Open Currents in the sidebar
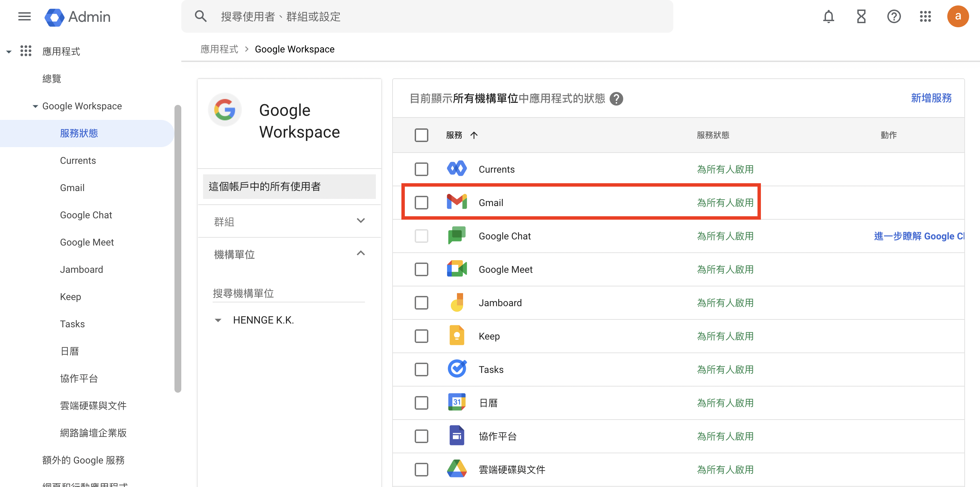Screen dimensions: 980x487 click(78, 160)
